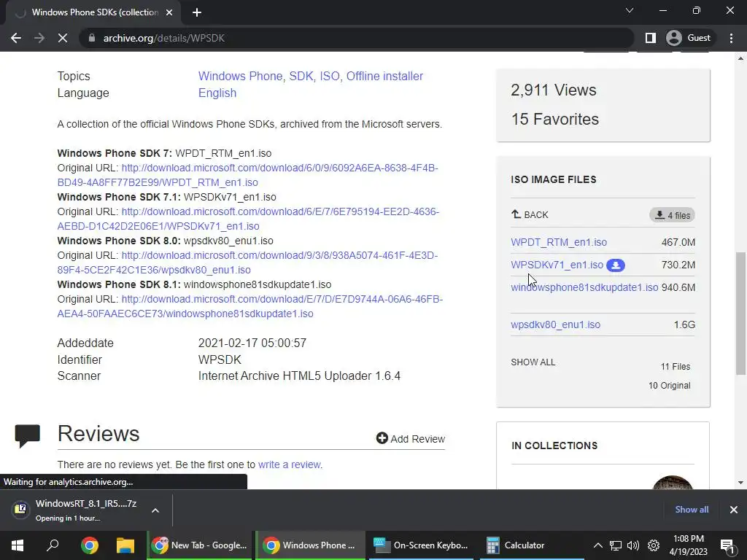
Task: Open the SDK 8.0 original Microsoft URL
Action: tap(248, 262)
